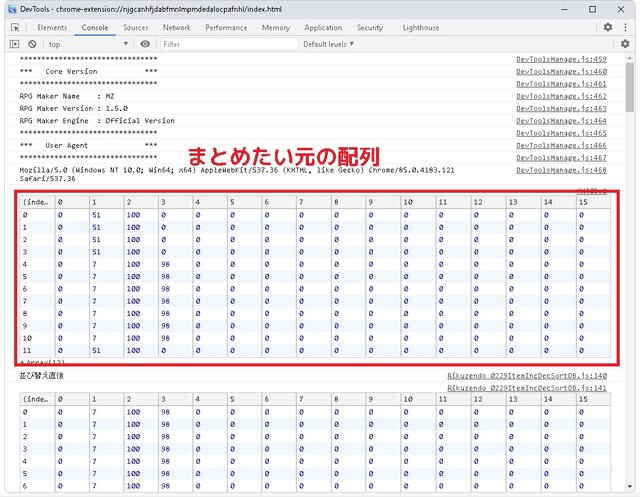Open the top context dropdown

click(88, 44)
